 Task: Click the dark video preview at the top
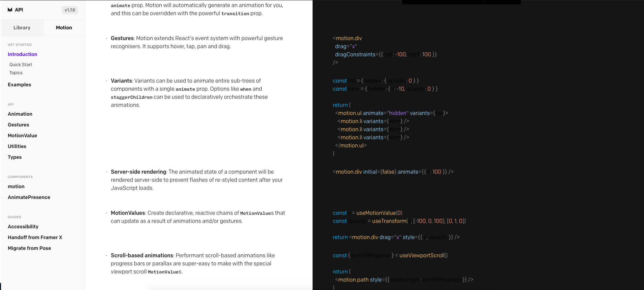(x=461, y=2)
